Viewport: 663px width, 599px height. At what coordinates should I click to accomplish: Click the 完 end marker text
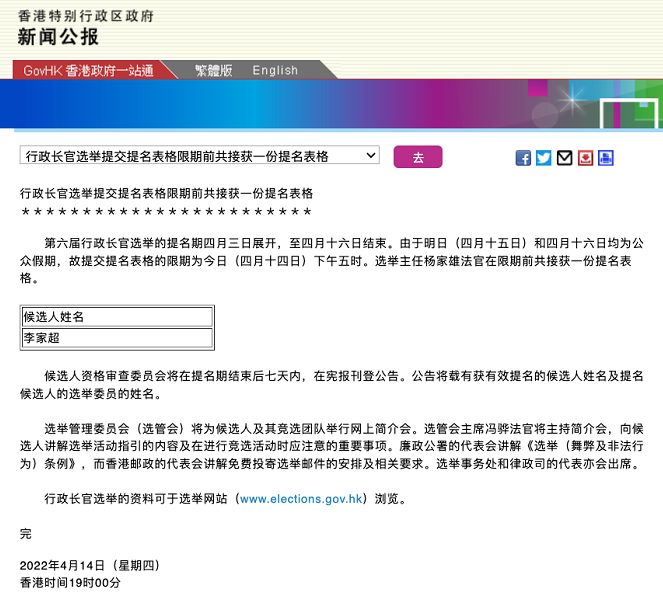point(26,534)
